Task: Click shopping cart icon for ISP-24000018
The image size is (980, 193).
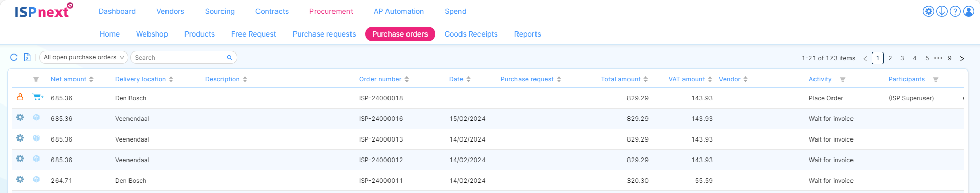Action: pos(38,97)
